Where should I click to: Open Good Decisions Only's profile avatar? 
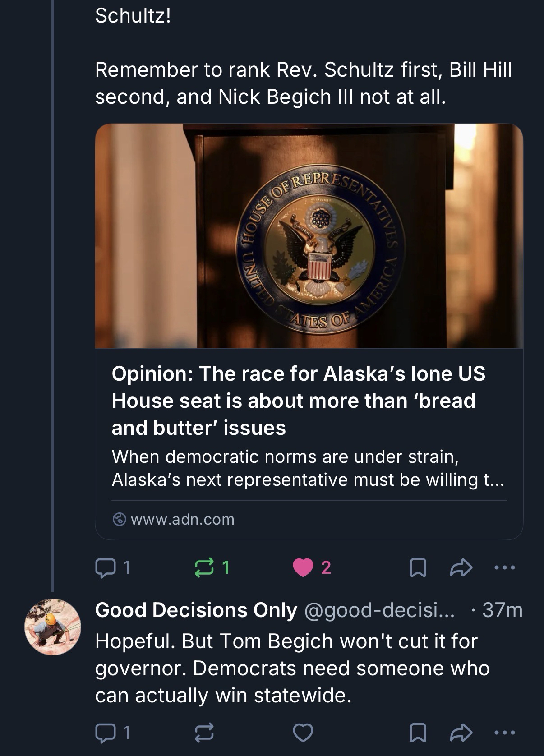tap(52, 627)
